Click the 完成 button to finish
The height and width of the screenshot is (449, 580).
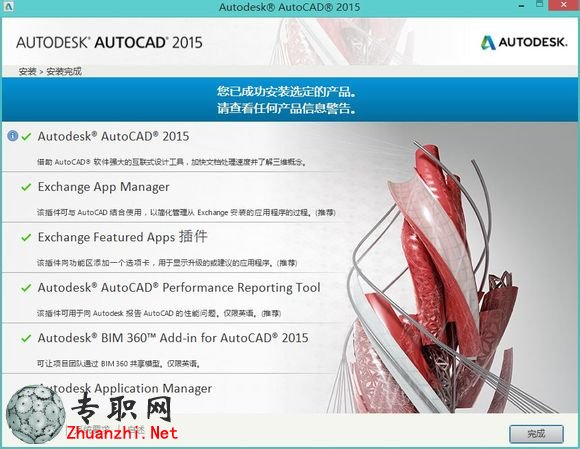[536, 433]
